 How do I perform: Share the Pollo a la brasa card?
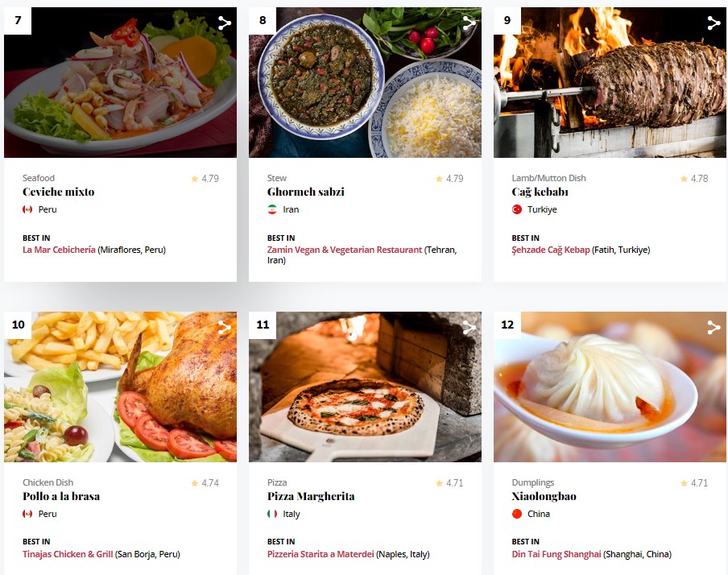tap(224, 328)
